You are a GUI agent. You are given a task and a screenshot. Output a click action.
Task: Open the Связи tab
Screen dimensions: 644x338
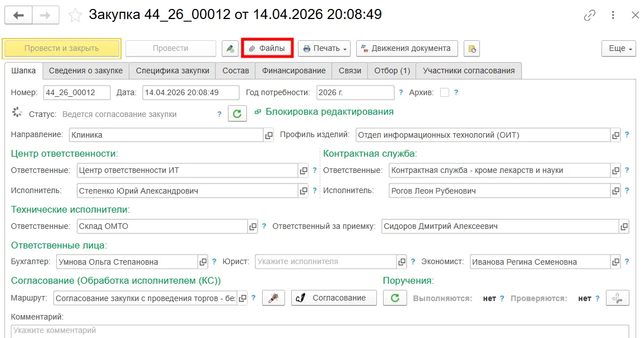[x=350, y=71]
